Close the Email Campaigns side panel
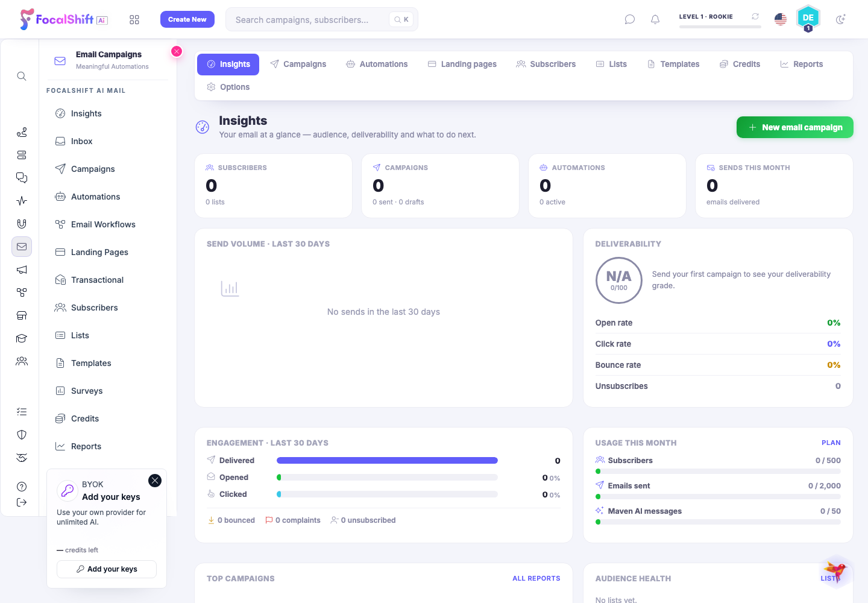This screenshot has height=603, width=868. 177,51
